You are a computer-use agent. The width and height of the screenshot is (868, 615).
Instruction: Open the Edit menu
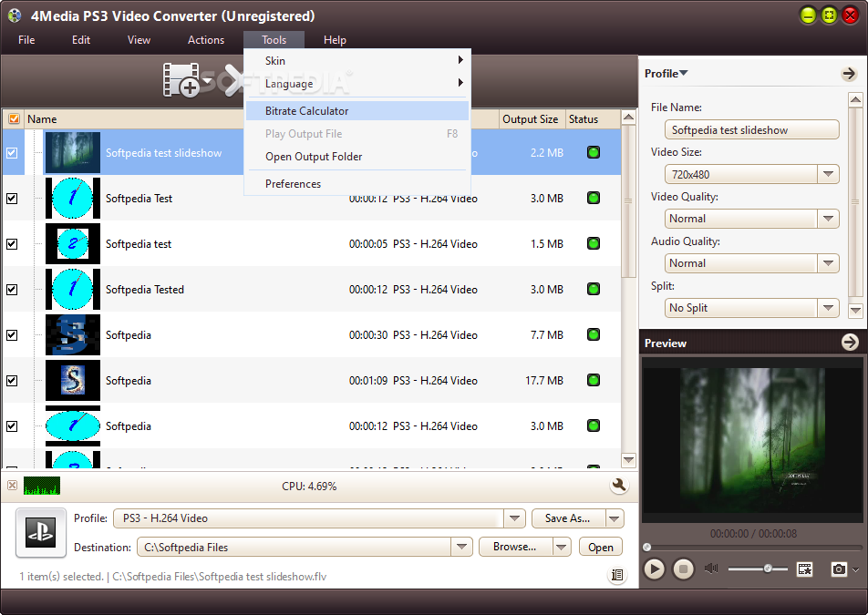tap(81, 40)
